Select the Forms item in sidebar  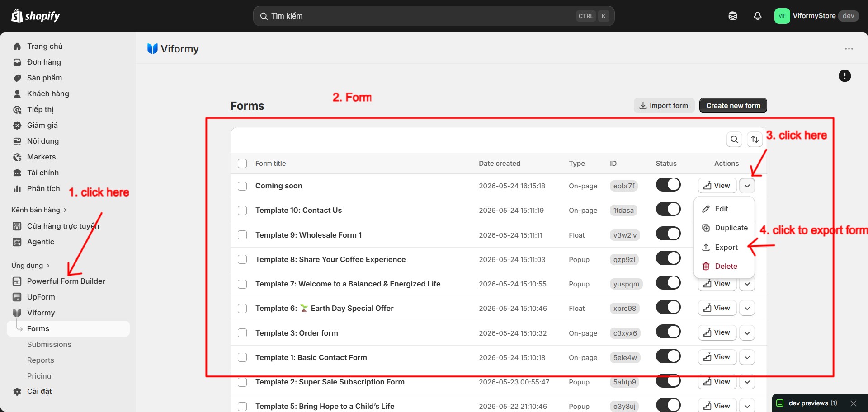(x=68, y=328)
